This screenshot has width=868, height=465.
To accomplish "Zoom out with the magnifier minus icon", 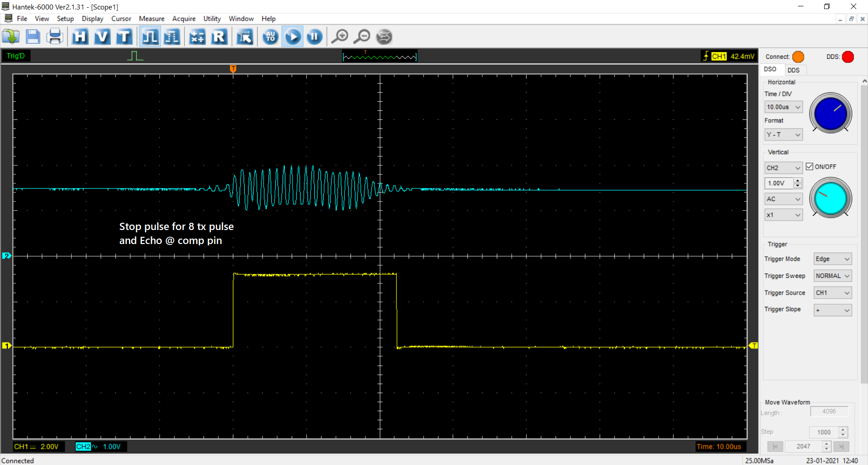I will 362,37.
